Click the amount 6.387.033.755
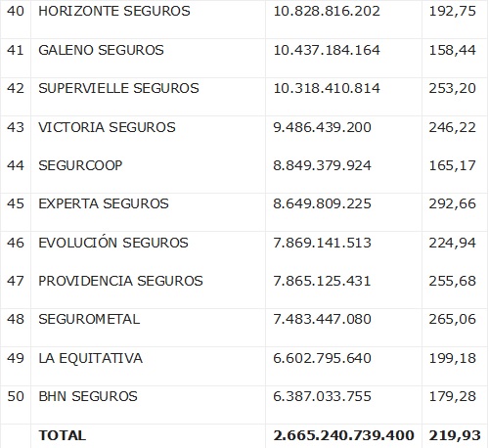 [322, 396]
